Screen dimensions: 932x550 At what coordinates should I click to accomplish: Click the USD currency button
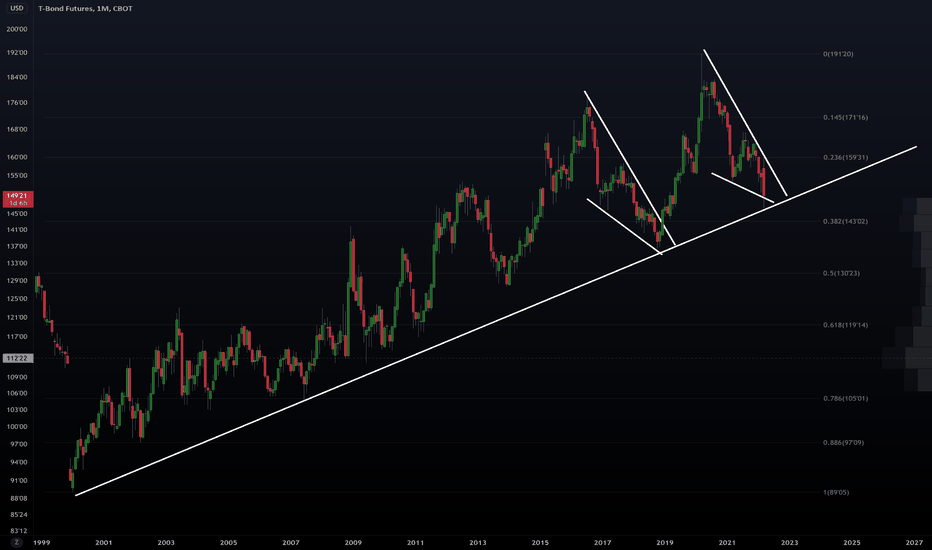[x=17, y=8]
